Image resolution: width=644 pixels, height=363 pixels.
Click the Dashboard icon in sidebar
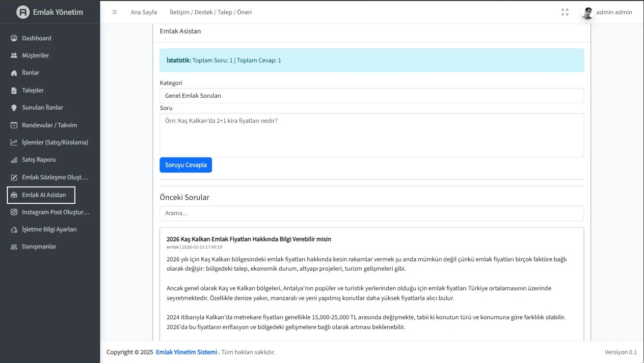point(14,38)
